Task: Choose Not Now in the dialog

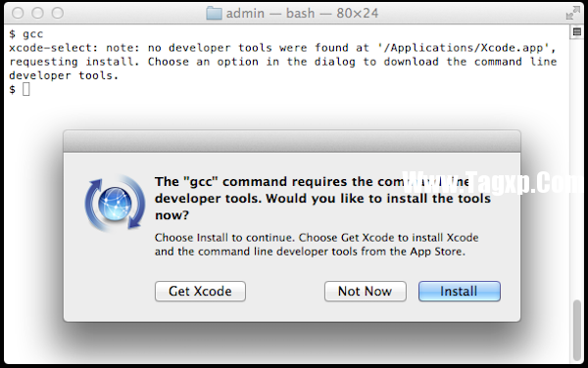Action: [366, 292]
